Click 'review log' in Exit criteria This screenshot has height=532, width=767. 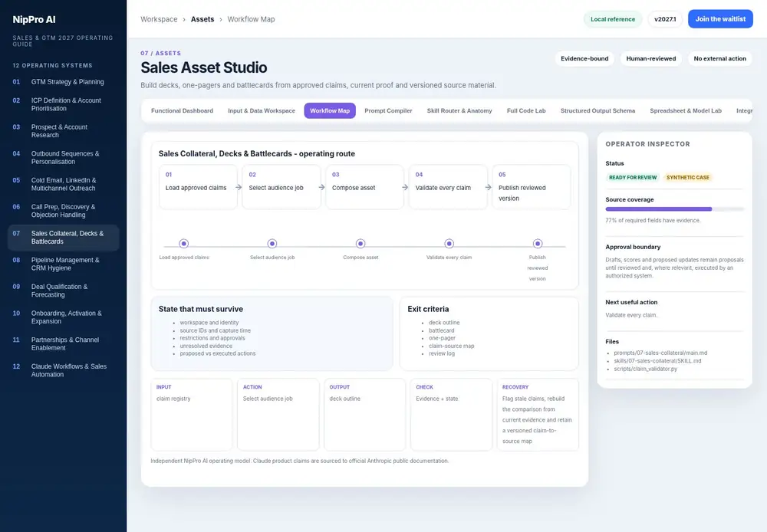[x=442, y=353]
